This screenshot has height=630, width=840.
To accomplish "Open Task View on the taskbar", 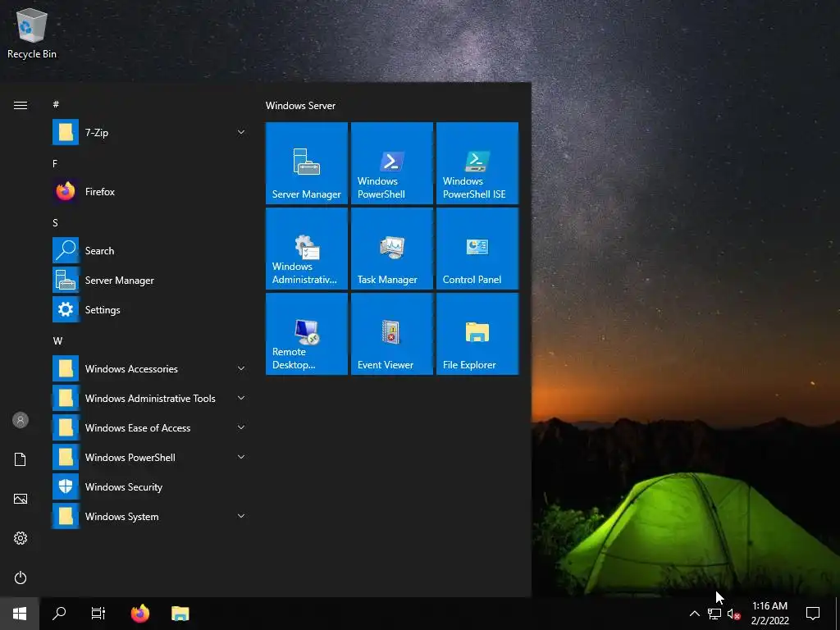I will tap(98, 614).
